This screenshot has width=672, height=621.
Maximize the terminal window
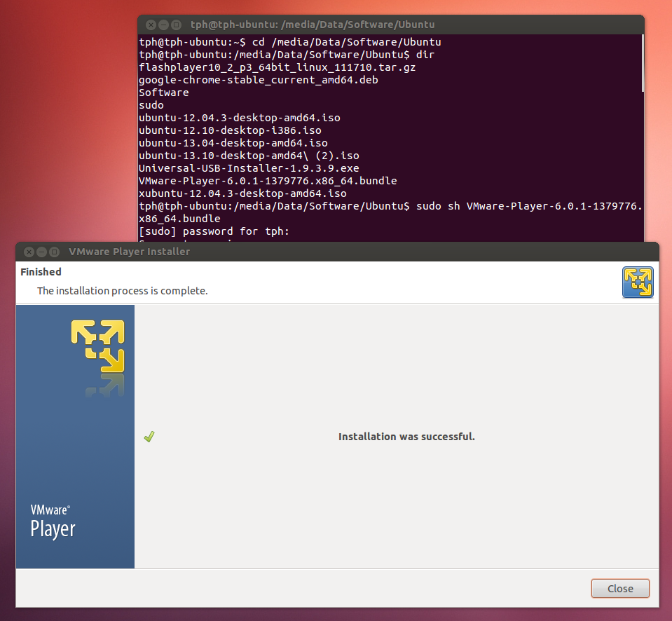(176, 25)
